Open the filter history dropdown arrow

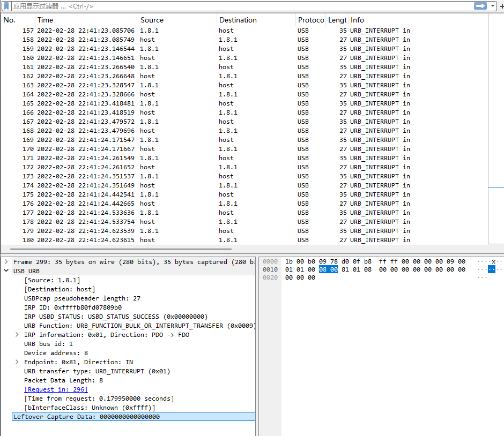pyautogui.click(x=493, y=6)
